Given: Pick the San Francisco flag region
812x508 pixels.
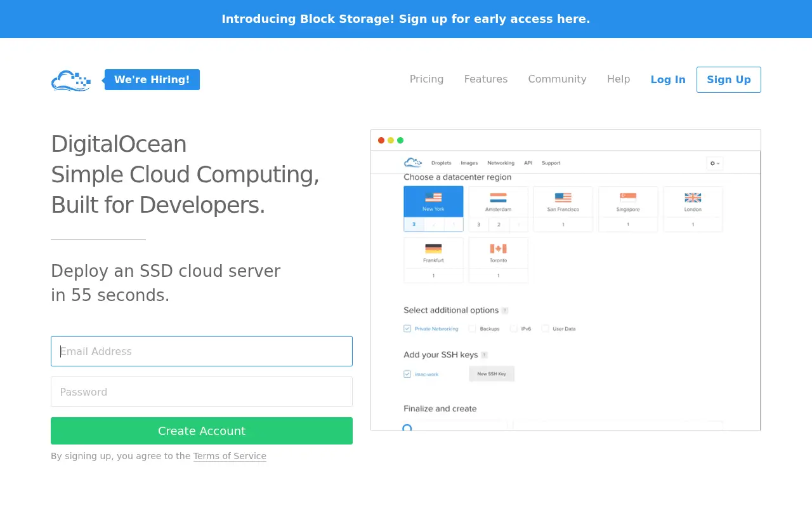Looking at the screenshot, I should pos(563,197).
